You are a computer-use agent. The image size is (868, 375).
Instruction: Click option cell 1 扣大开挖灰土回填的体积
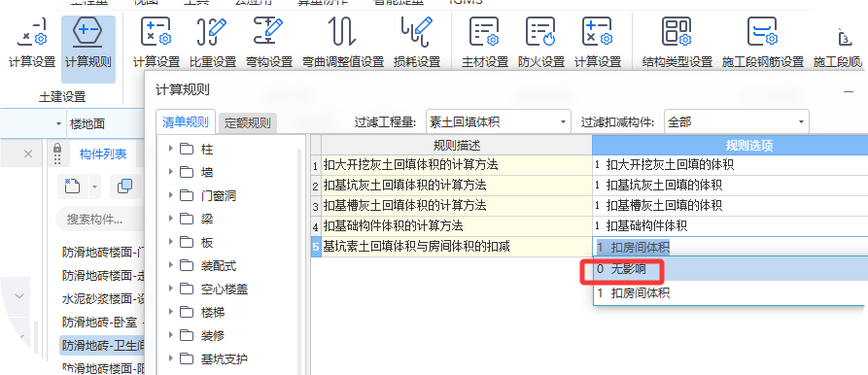[x=730, y=165]
